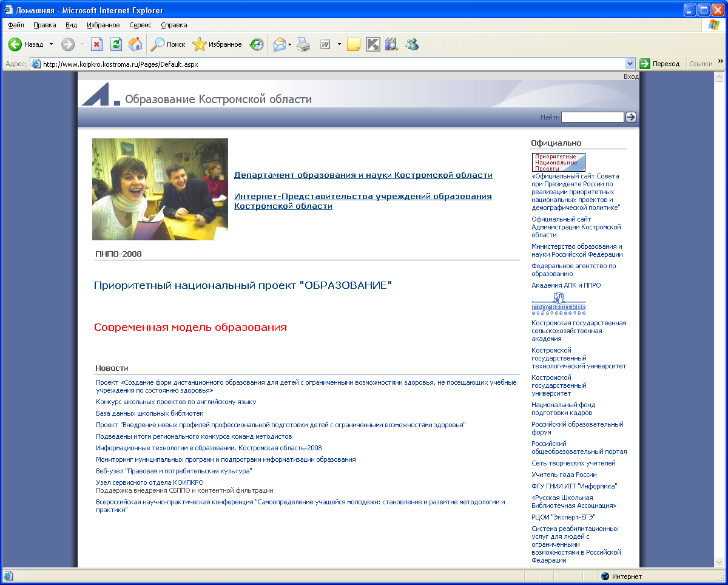The width and height of the screenshot is (728, 585).
Task: Click the Research books icon
Action: coord(391,44)
